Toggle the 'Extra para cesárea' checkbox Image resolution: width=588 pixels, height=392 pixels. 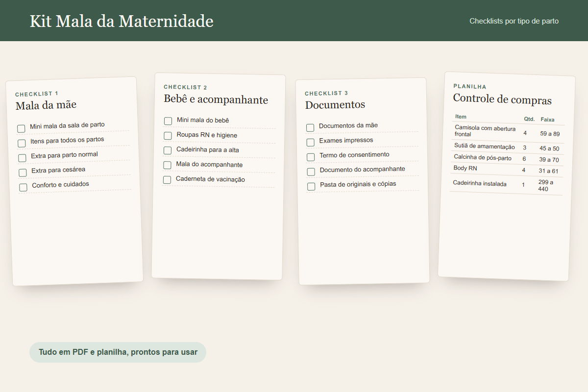(x=23, y=172)
